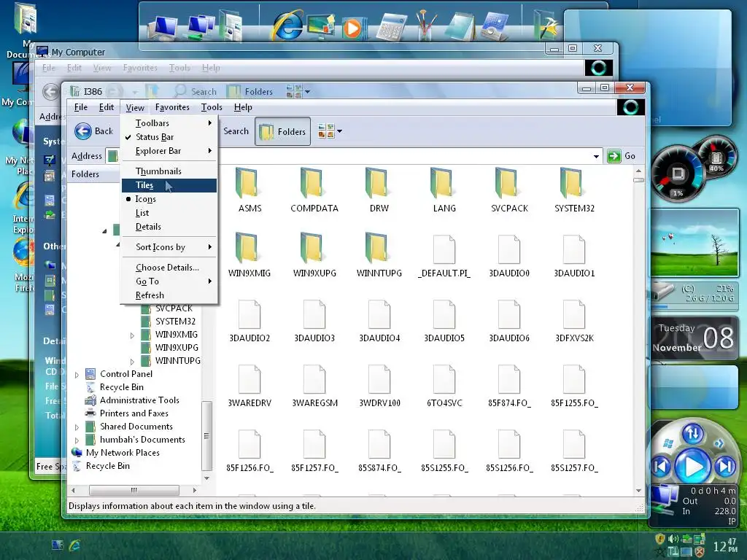Click the Go button

622,156
